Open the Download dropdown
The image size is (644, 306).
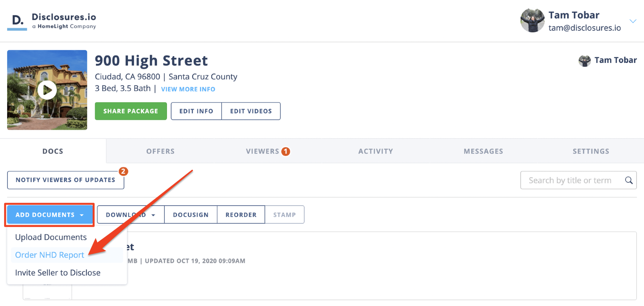(130, 215)
